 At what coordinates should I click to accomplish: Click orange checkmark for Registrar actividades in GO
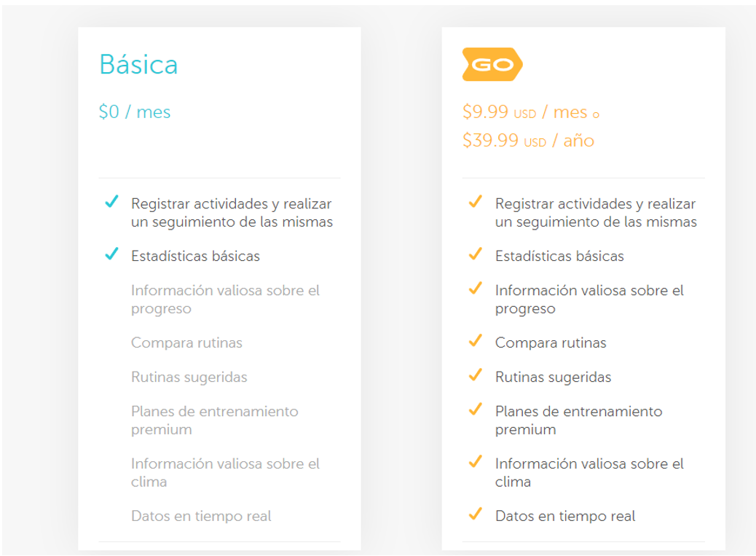(476, 201)
